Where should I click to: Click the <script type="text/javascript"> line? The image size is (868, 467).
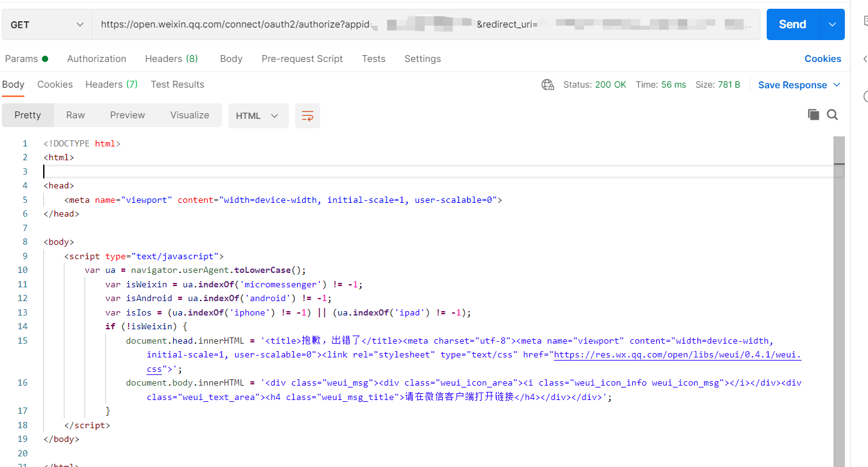tap(144, 256)
